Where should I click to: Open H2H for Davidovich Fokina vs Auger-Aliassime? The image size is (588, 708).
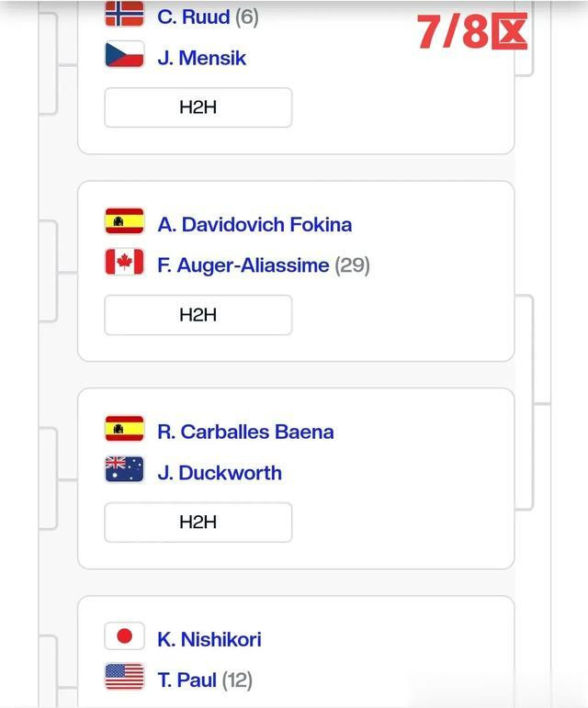tap(198, 315)
